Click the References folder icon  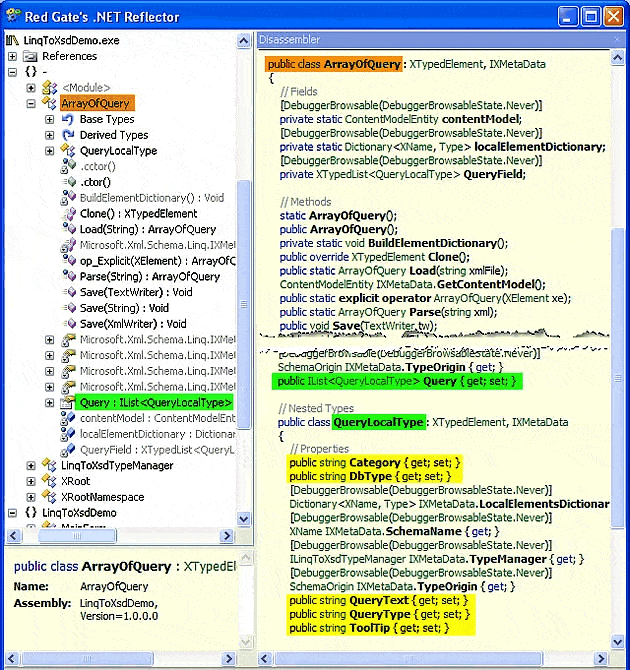tap(30, 56)
